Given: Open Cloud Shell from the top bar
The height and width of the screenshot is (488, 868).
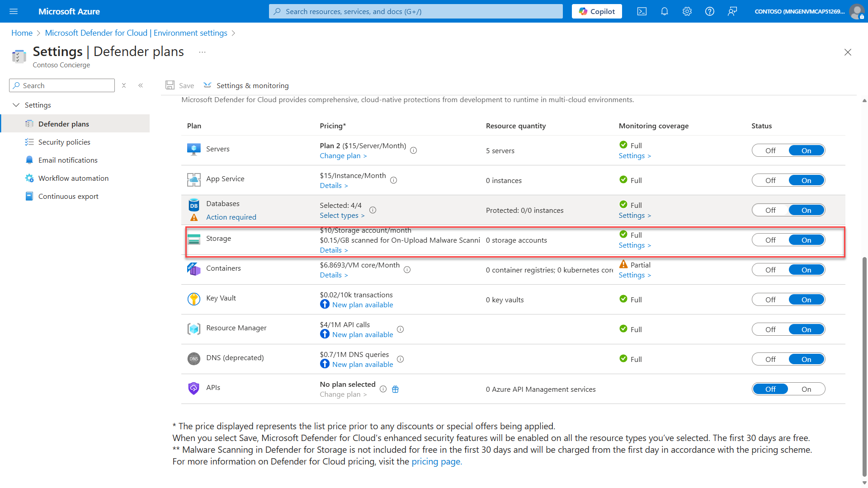Looking at the screenshot, I should click(x=642, y=11).
